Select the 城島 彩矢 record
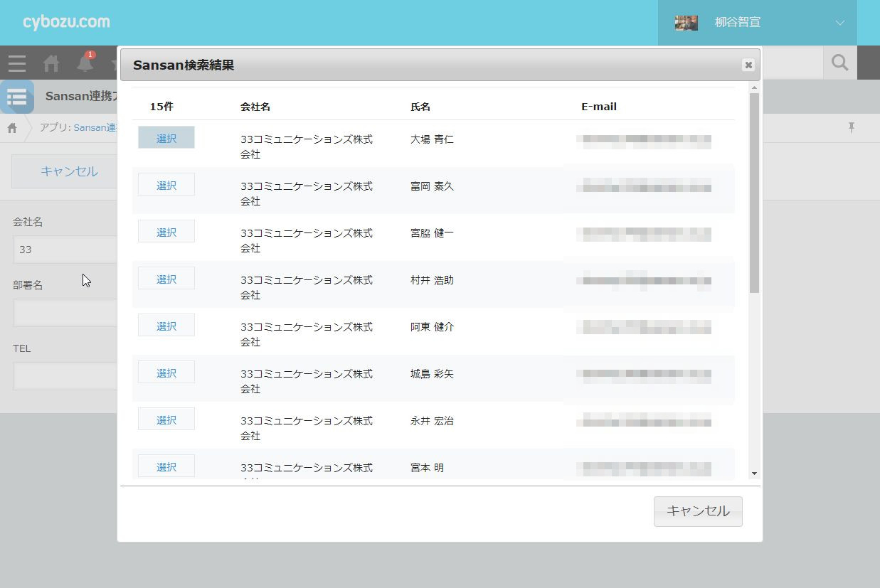This screenshot has width=880, height=588. [166, 373]
